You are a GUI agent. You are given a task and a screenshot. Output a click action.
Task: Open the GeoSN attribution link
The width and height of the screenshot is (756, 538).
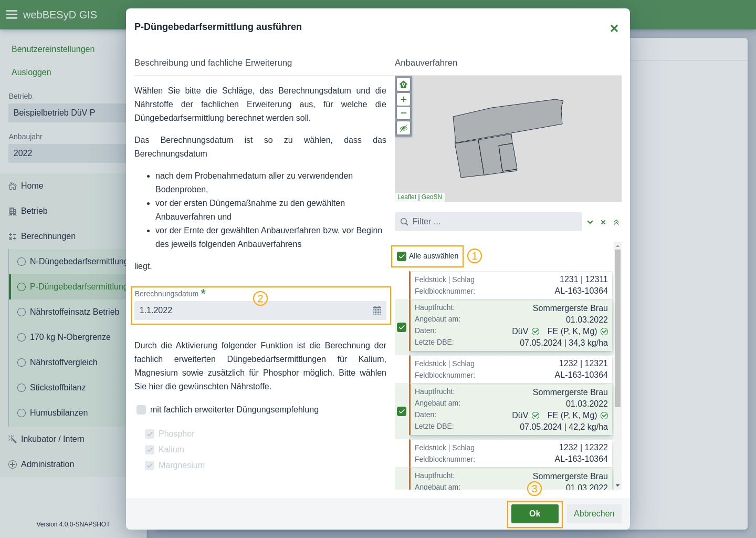pos(432,197)
